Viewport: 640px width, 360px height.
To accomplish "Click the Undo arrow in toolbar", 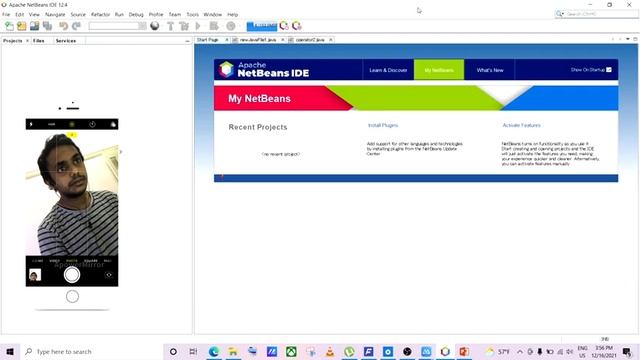I will coord(63,26).
